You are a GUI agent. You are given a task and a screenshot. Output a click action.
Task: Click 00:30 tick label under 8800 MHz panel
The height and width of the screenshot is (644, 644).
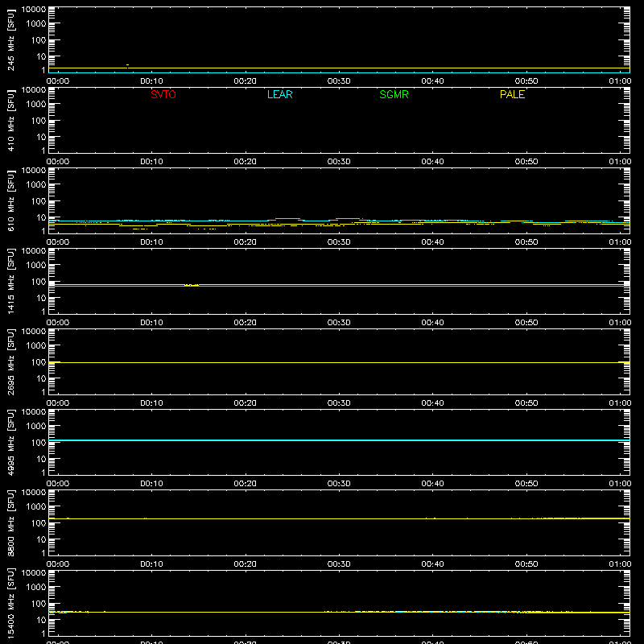(x=339, y=564)
